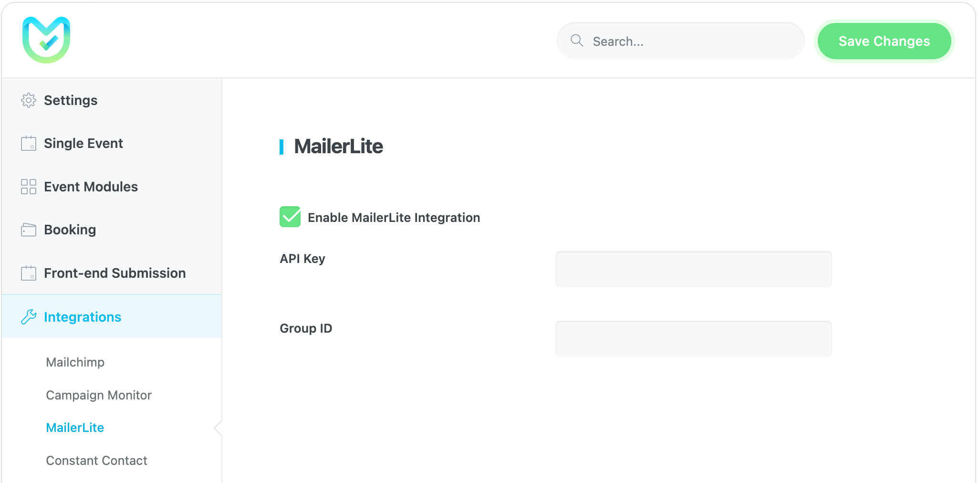Click the Settings gear icon
The height and width of the screenshot is (483, 980).
(x=29, y=100)
